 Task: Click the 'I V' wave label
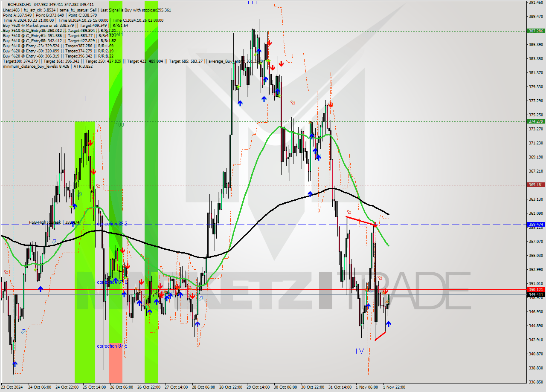[x=360, y=351]
